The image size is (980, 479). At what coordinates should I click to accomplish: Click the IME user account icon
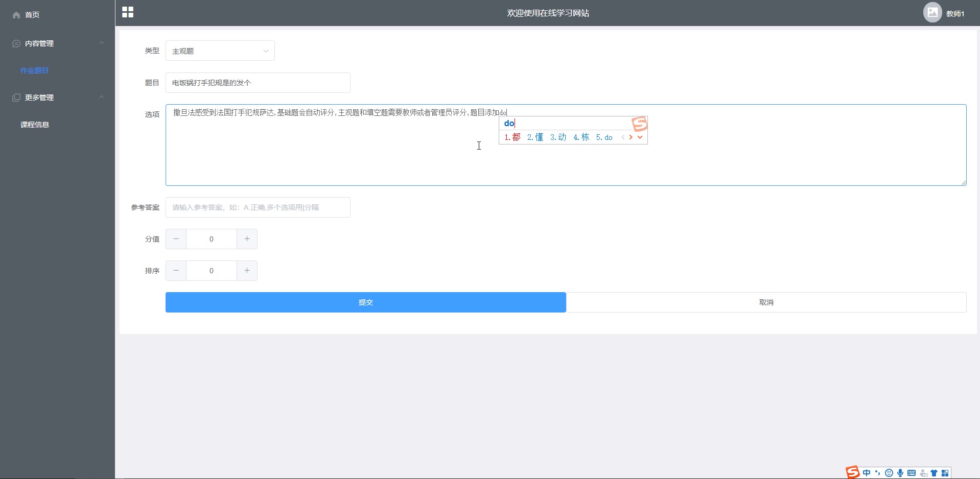click(923, 473)
